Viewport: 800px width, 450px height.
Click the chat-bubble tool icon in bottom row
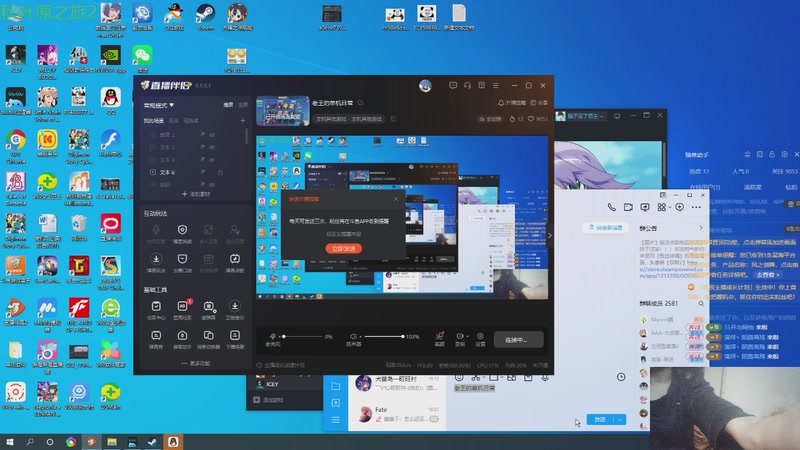[156, 336]
